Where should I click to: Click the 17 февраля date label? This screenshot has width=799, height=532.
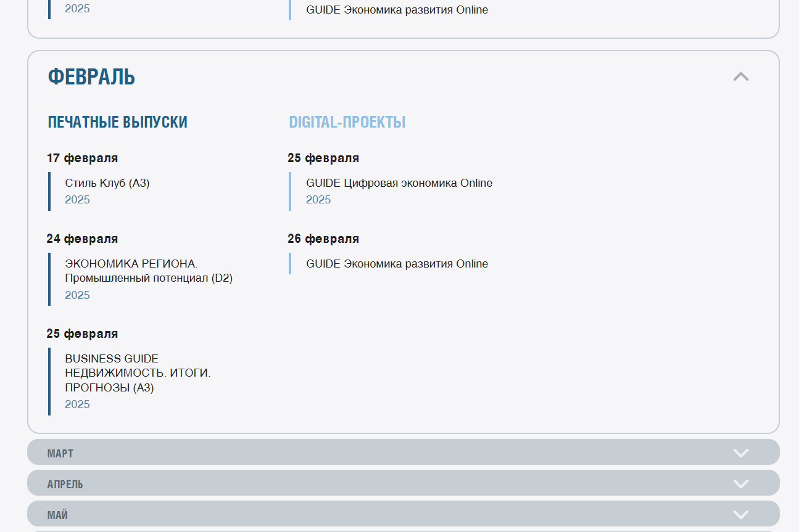pyautogui.click(x=81, y=158)
